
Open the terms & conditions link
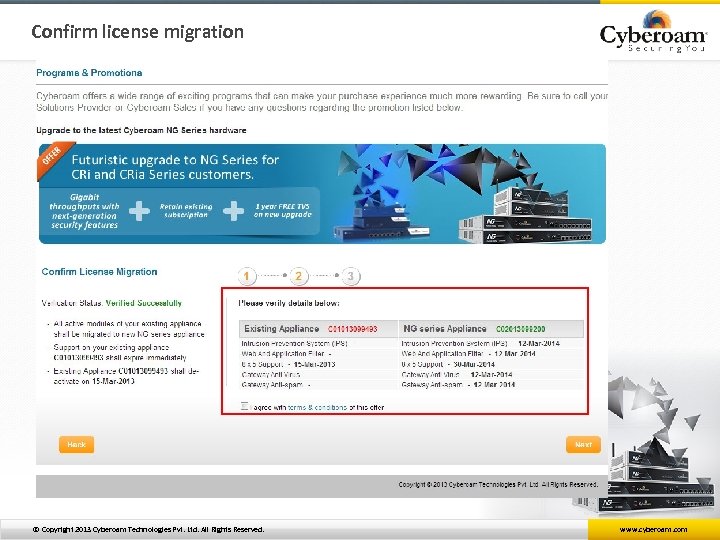(x=317, y=407)
